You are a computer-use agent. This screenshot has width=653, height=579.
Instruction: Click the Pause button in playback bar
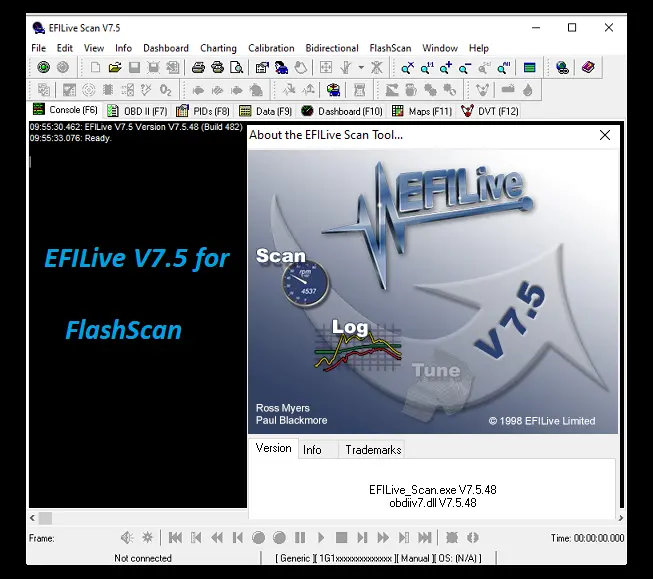(300, 538)
